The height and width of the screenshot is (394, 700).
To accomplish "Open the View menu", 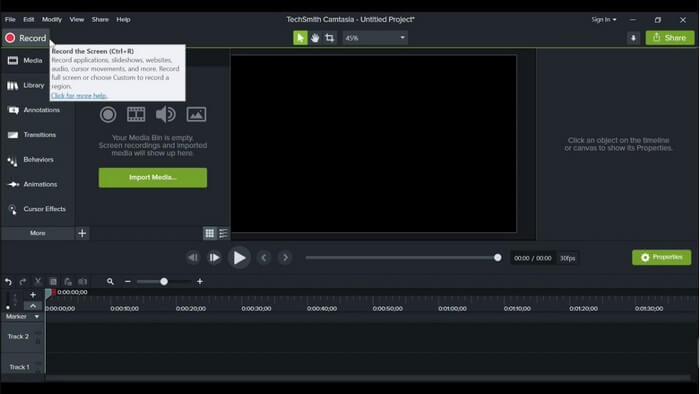I will [x=77, y=19].
